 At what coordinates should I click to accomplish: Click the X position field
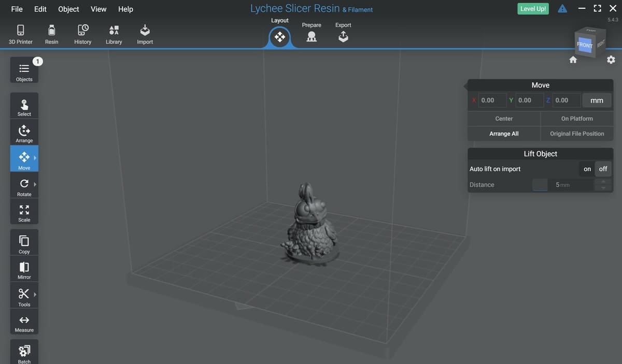pyautogui.click(x=492, y=100)
